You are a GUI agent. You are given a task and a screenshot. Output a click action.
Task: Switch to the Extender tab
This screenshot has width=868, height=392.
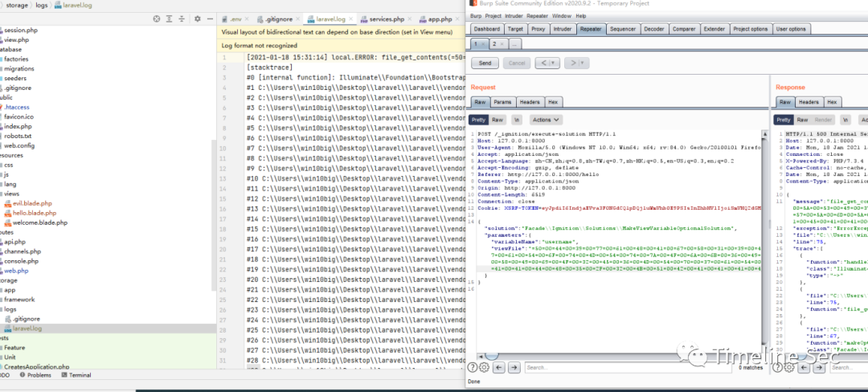714,29
